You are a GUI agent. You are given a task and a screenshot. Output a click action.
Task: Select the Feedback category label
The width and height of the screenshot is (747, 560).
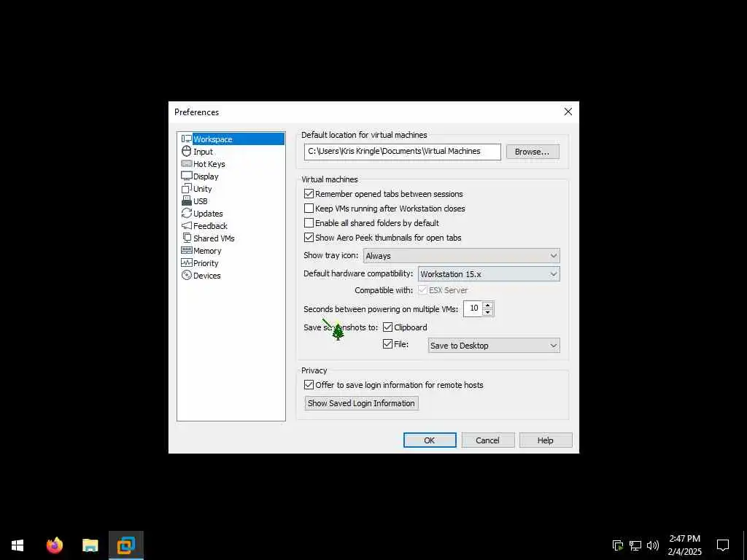coord(210,226)
